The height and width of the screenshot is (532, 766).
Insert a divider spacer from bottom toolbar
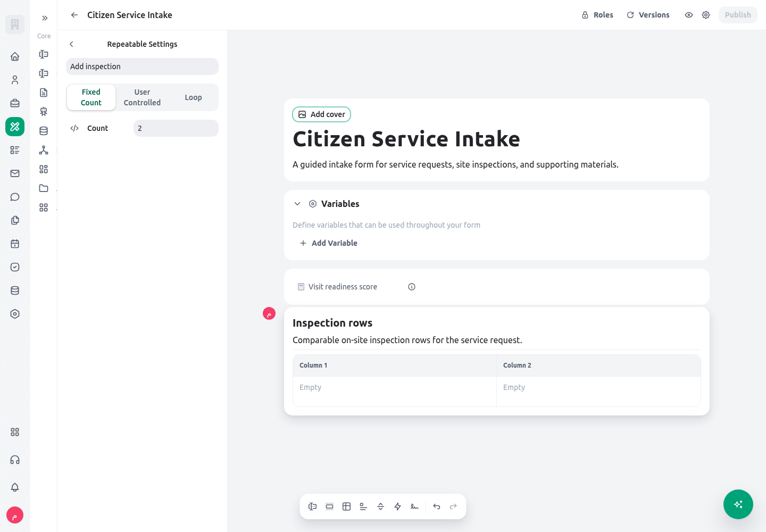(381, 506)
